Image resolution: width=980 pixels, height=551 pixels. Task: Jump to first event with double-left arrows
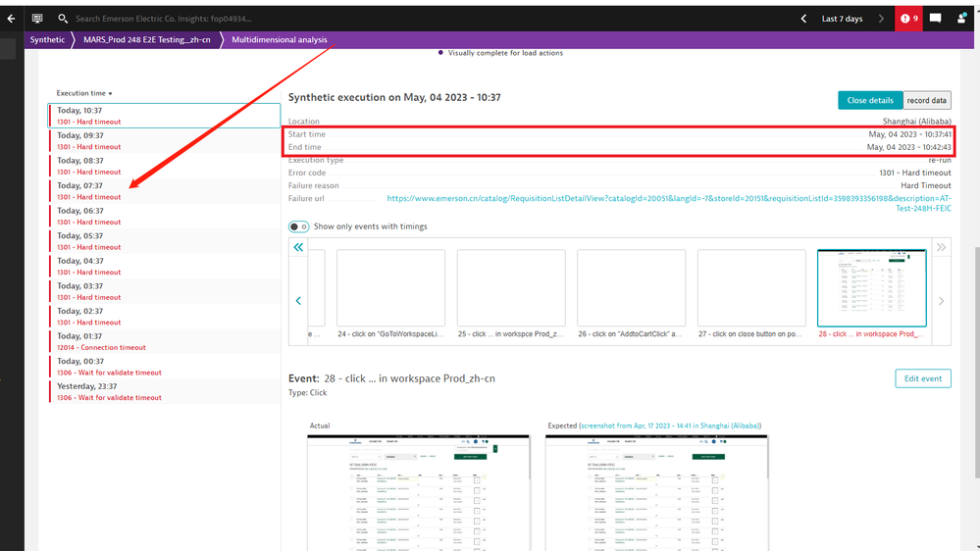[x=298, y=248]
